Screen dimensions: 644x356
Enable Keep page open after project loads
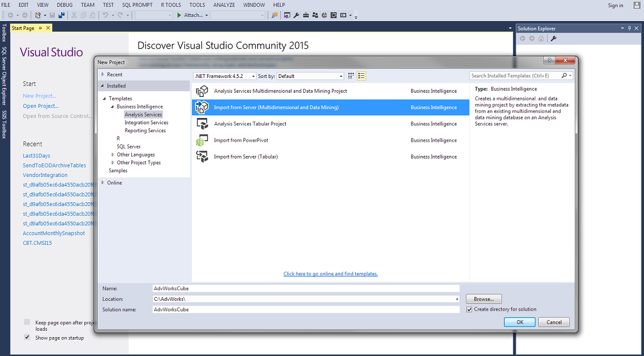pyautogui.click(x=27, y=322)
